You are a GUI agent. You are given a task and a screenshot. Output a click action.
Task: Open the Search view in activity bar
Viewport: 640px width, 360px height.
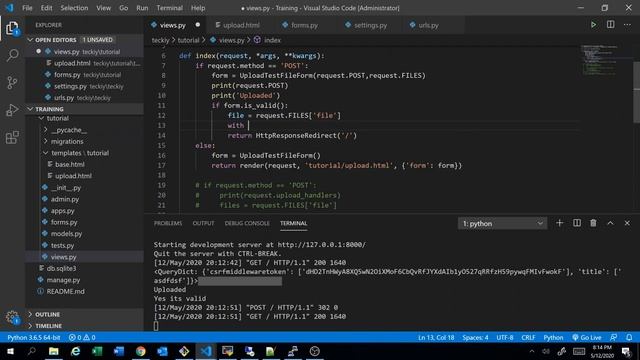point(12,55)
